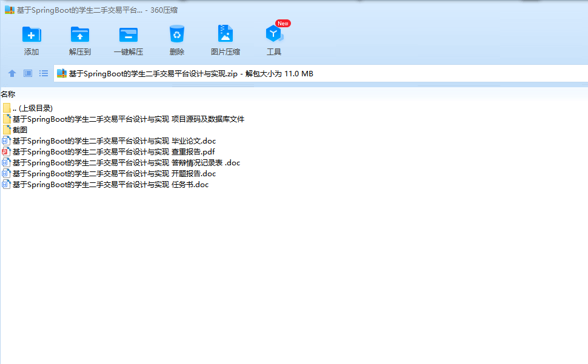The image size is (588, 364).
Task: Click the Word icon of 任务书.doc
Action: 7,184
